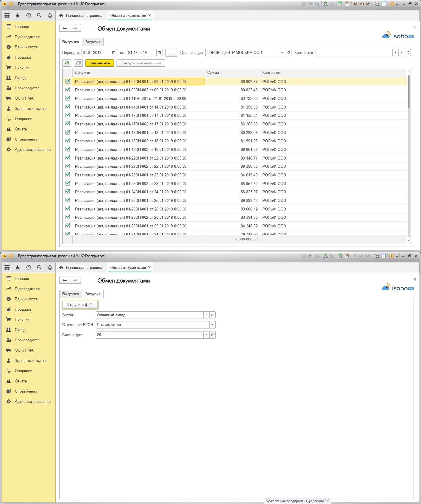Expand the Счет затрат dropdown
Screen dimensions: 421x504
(x=206, y=335)
